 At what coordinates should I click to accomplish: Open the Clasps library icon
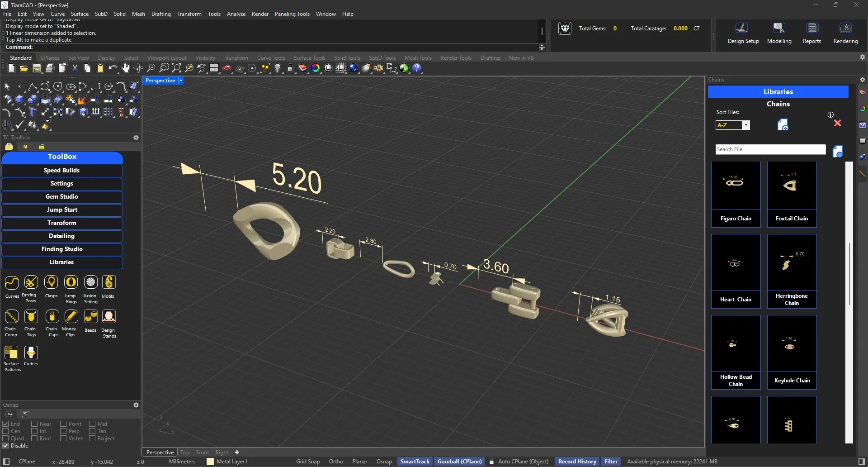51,282
